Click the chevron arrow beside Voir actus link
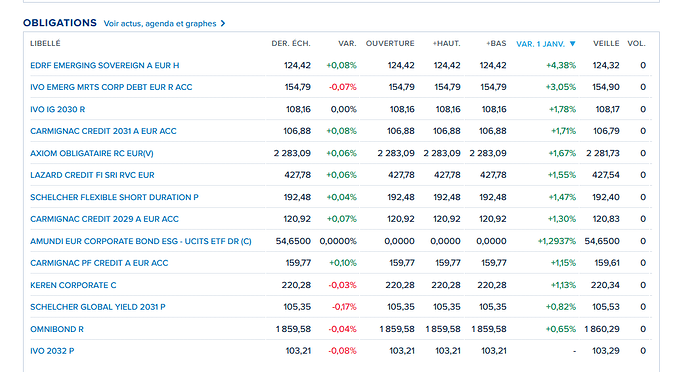This screenshot has width=690, height=372. tap(223, 23)
